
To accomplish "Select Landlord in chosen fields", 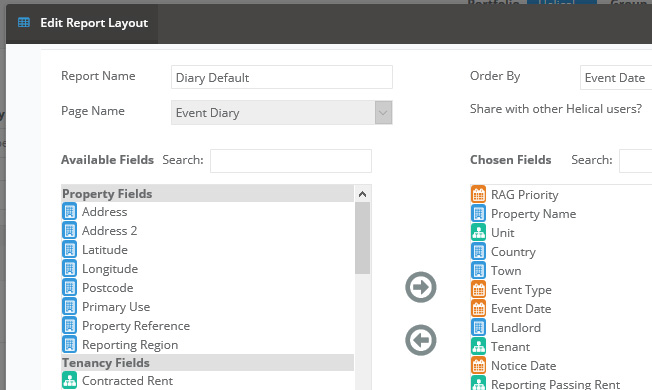I will [x=516, y=328].
